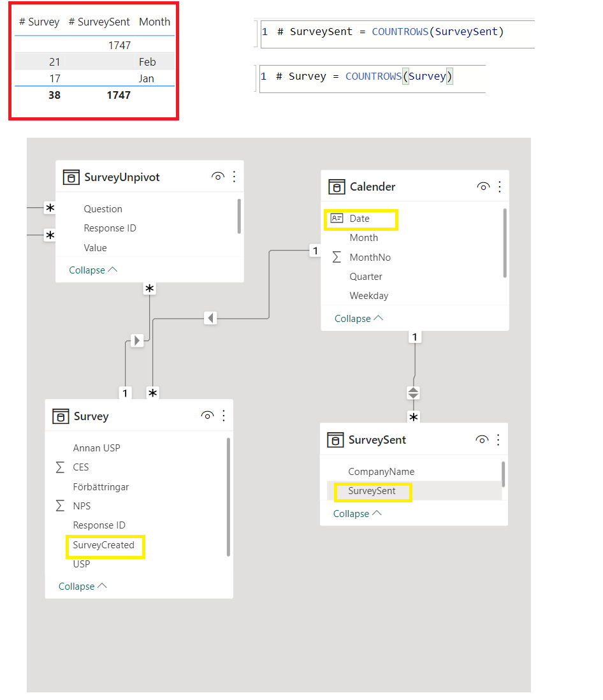Viewport: 603px width, 700px height.
Task: Click the Survey table header icon
Action: 61,416
